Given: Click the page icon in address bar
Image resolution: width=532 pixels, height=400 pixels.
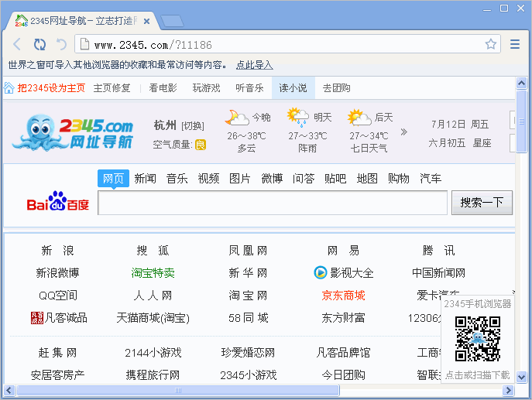Looking at the screenshot, I should 84,44.
